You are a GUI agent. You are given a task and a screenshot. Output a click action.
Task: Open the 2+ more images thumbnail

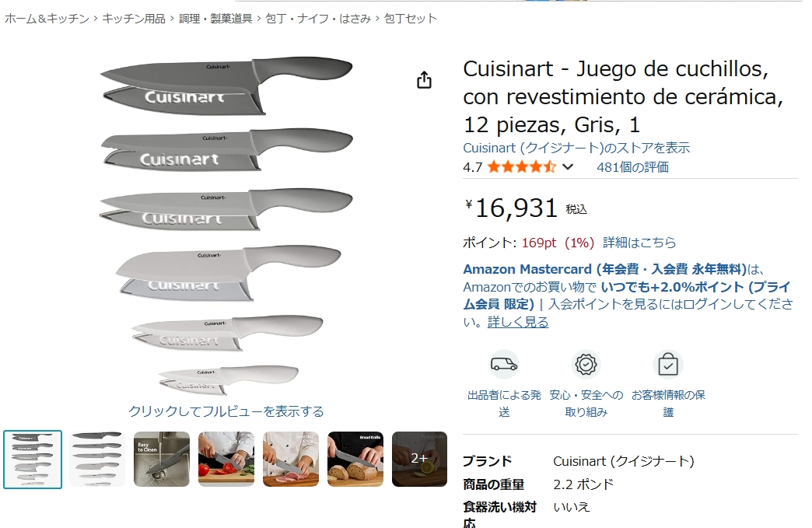click(x=419, y=459)
